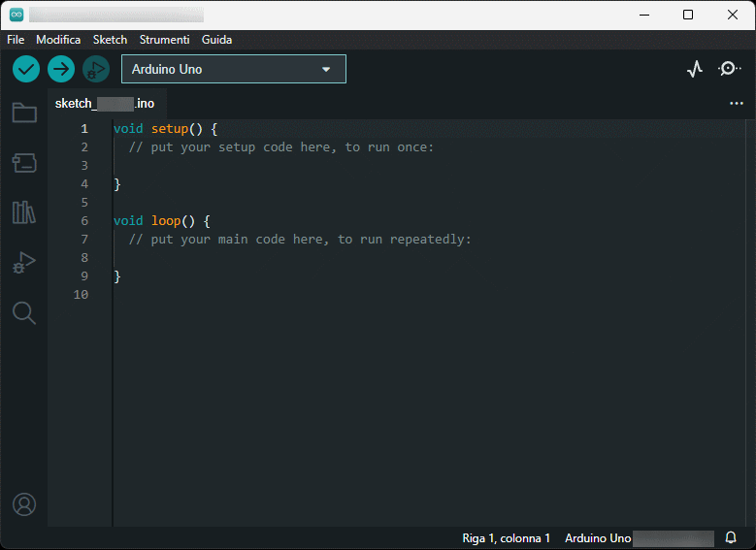This screenshot has height=550, width=756.
Task: Open the Sketchbook folder sidebar icon
Action: pyautogui.click(x=24, y=113)
